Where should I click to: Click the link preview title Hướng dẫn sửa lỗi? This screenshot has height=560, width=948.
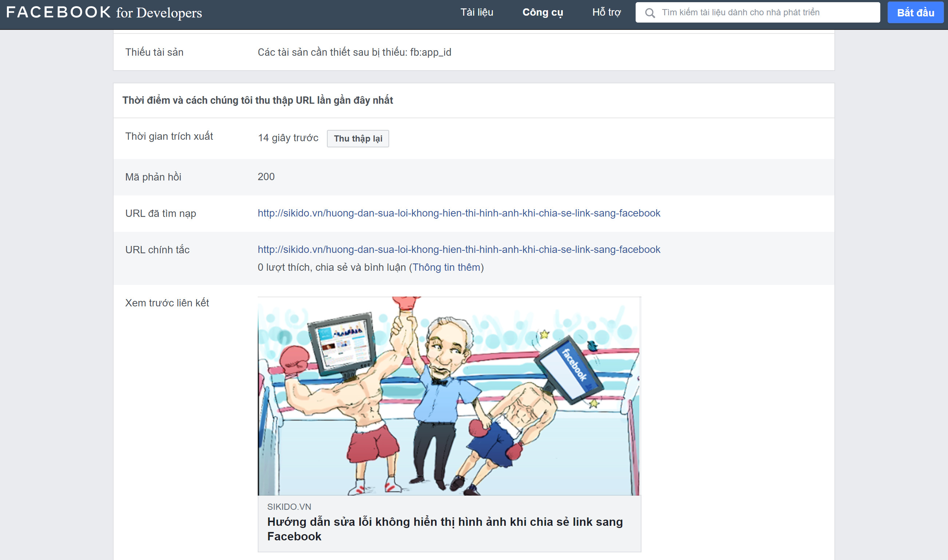445,529
